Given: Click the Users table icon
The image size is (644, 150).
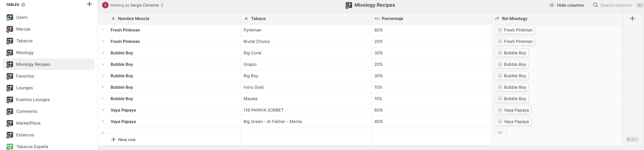Looking at the screenshot, I should [10, 17].
